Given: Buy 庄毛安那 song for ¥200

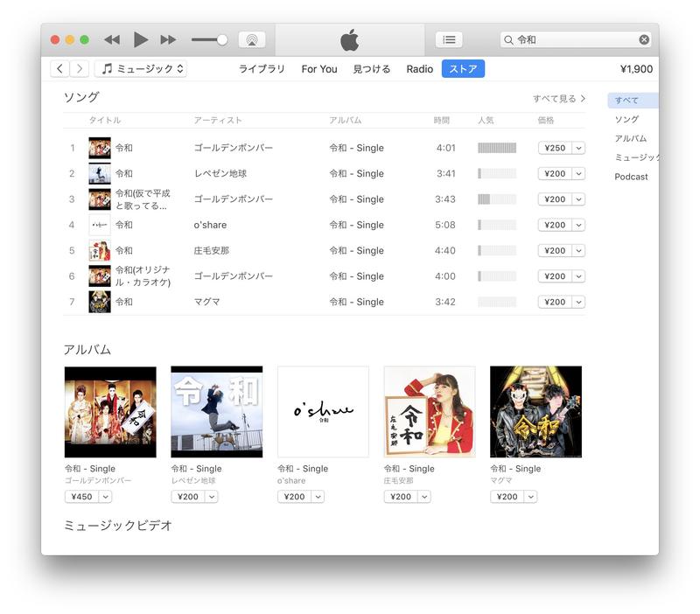Looking at the screenshot, I should (x=555, y=250).
